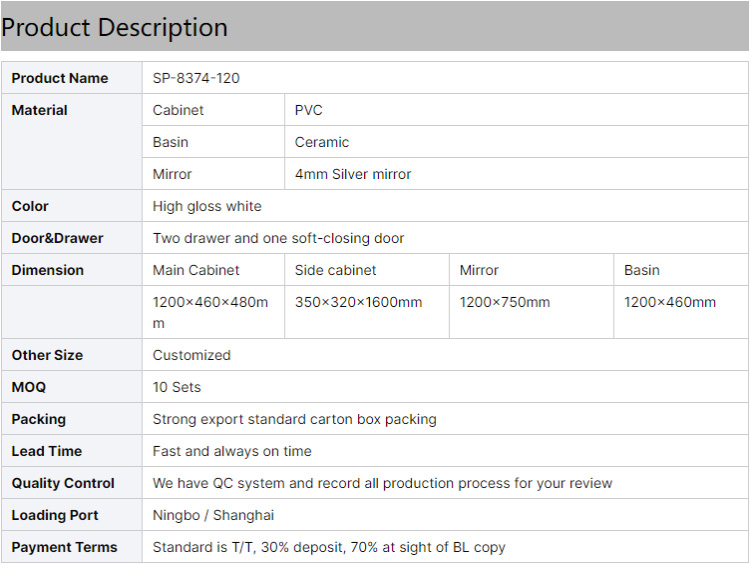The height and width of the screenshot is (565, 750).
Task: Click the Two drawer and soft-closing door text
Action: coord(278,238)
